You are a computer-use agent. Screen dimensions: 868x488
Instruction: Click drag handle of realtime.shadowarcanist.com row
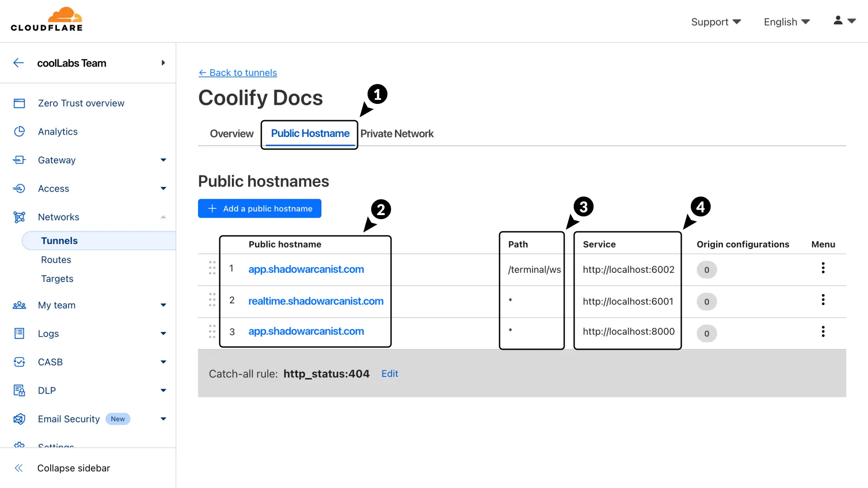(x=212, y=300)
